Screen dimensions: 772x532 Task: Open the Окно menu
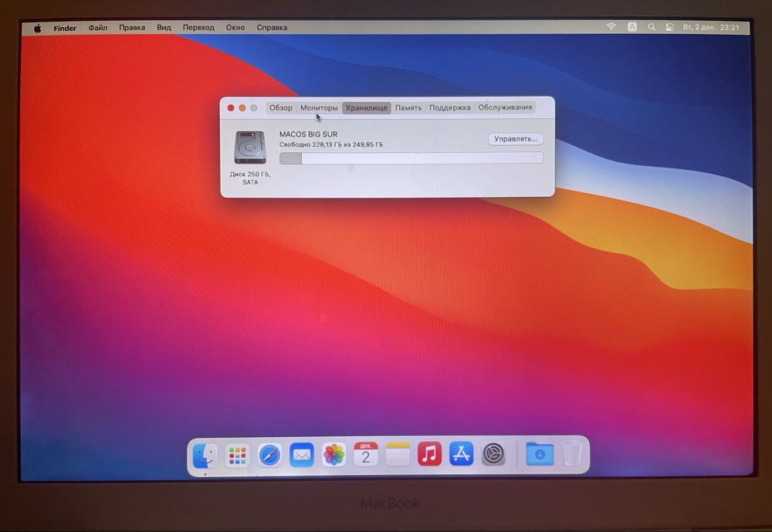pyautogui.click(x=235, y=28)
